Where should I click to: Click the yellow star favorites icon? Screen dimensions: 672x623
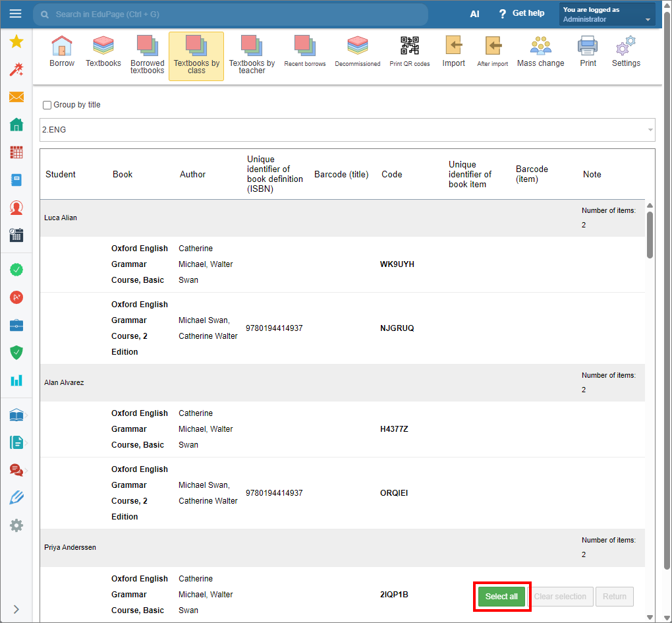pos(16,42)
